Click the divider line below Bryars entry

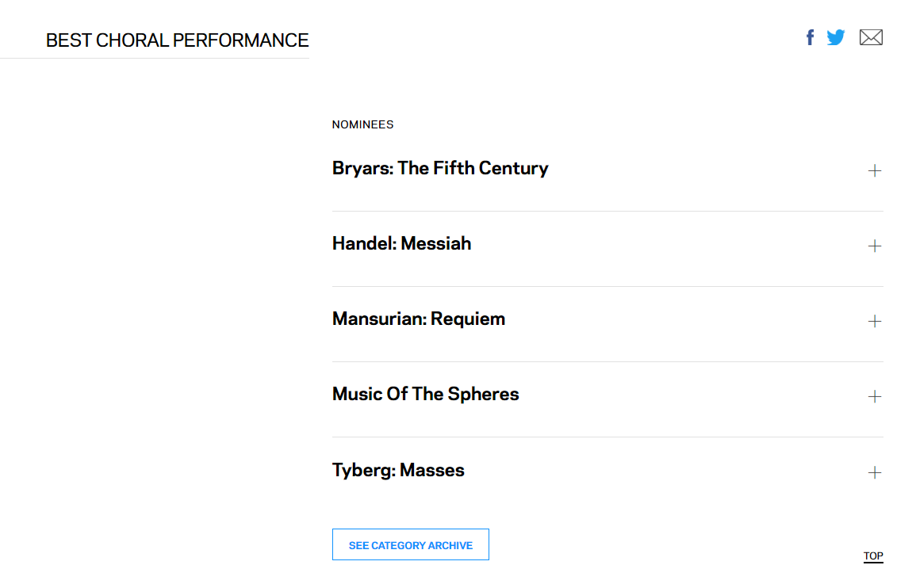pos(607,211)
